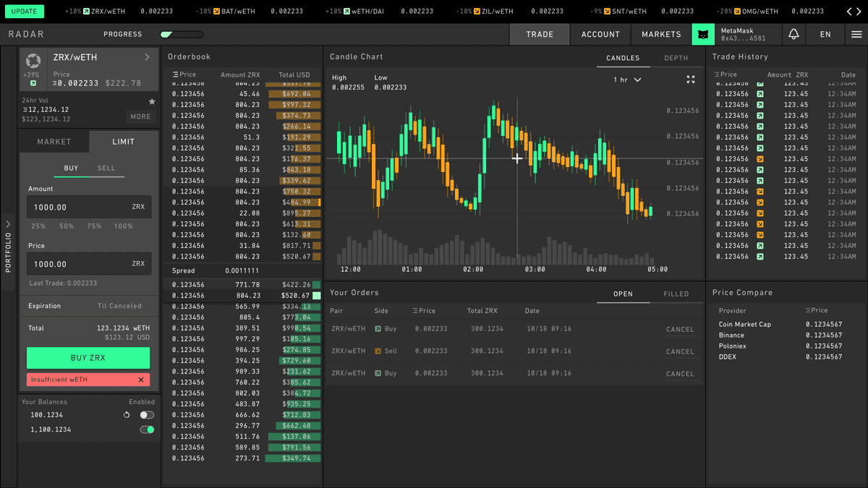Image resolution: width=868 pixels, height=488 pixels.
Task: Sort Trade History by Price icon
Action: point(717,74)
